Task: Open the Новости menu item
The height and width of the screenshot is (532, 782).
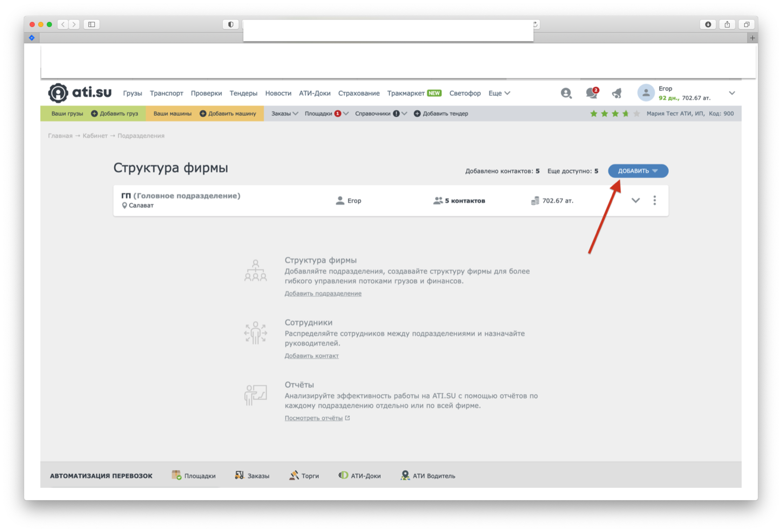Action: [x=278, y=93]
